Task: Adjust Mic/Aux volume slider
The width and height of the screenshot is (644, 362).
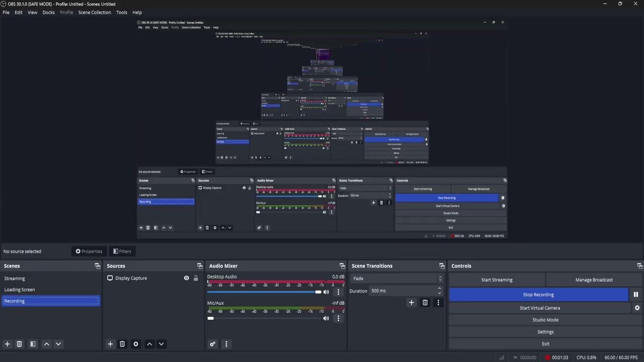Action: tap(264, 318)
